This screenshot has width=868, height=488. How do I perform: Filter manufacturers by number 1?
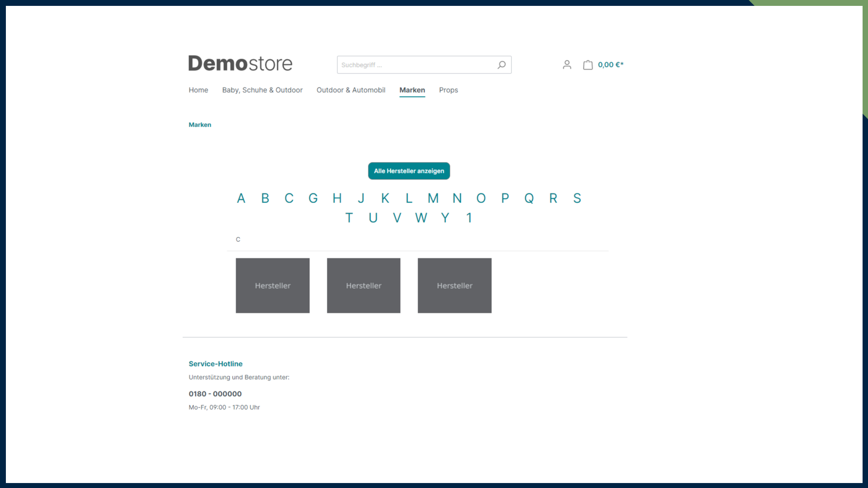(469, 218)
